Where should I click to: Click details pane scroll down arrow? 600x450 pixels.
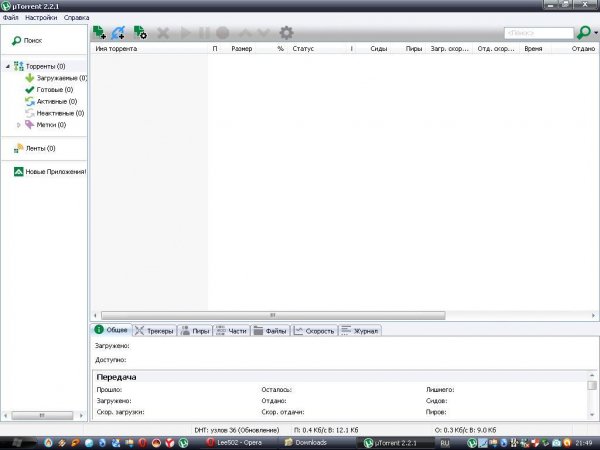[592, 414]
